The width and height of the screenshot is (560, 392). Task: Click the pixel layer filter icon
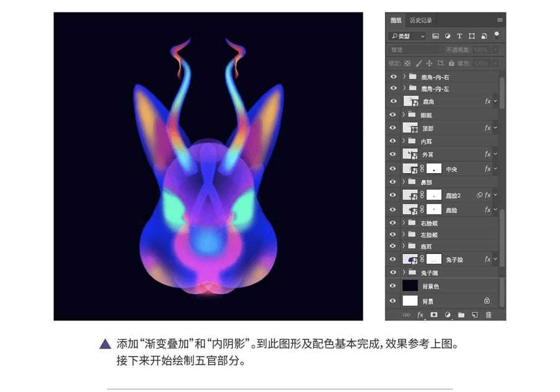pyautogui.click(x=436, y=36)
